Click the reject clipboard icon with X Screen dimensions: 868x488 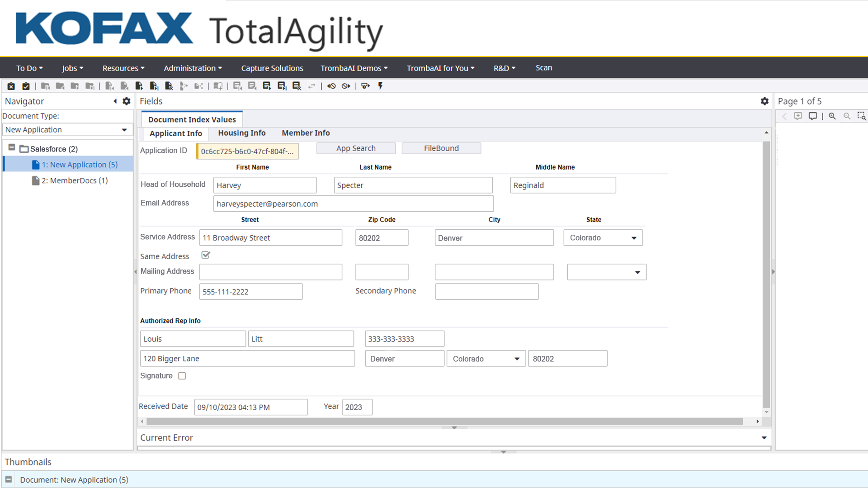click(x=11, y=86)
